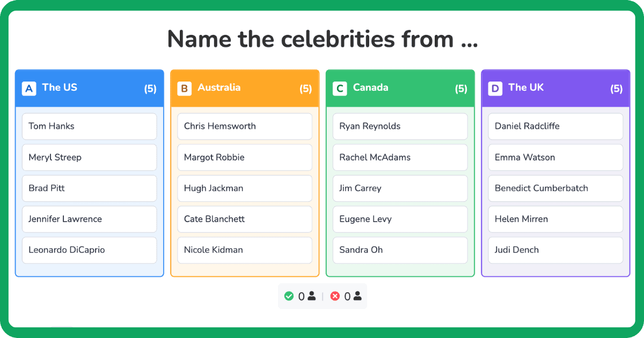Click the C letter badge icon
Image resolution: width=644 pixels, height=338 pixels.
point(340,89)
